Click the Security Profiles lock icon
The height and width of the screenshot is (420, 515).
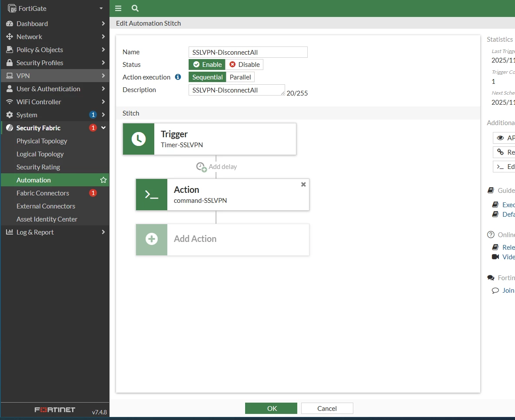[10, 63]
